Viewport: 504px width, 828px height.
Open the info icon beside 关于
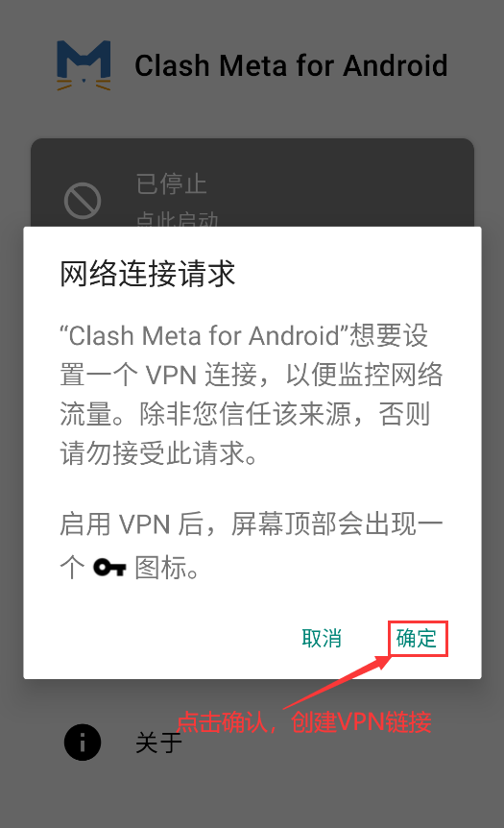(x=83, y=743)
